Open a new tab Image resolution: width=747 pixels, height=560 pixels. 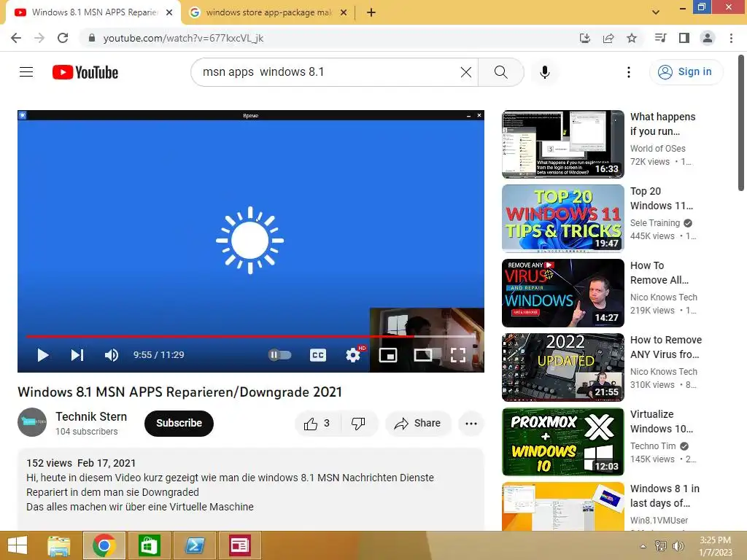(371, 13)
